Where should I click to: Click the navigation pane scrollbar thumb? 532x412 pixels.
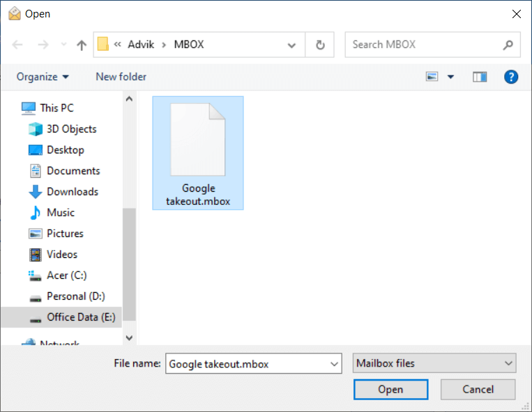pos(129,264)
